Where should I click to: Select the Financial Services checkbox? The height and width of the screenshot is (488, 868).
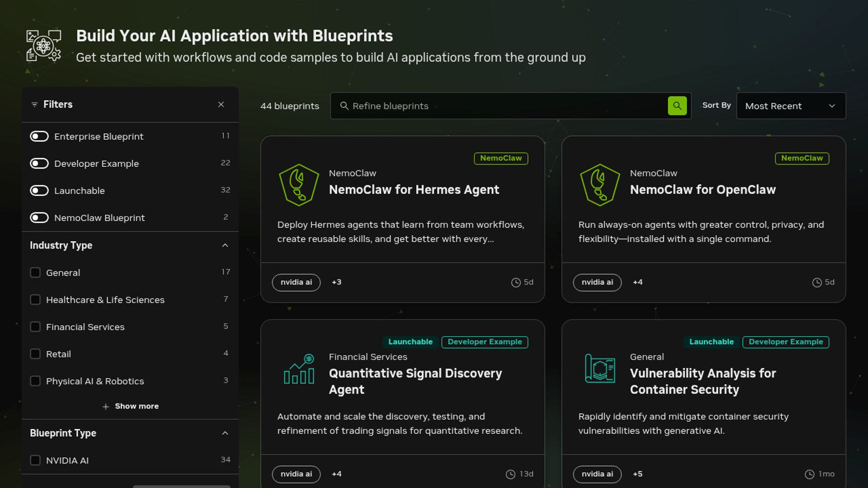[35, 327]
